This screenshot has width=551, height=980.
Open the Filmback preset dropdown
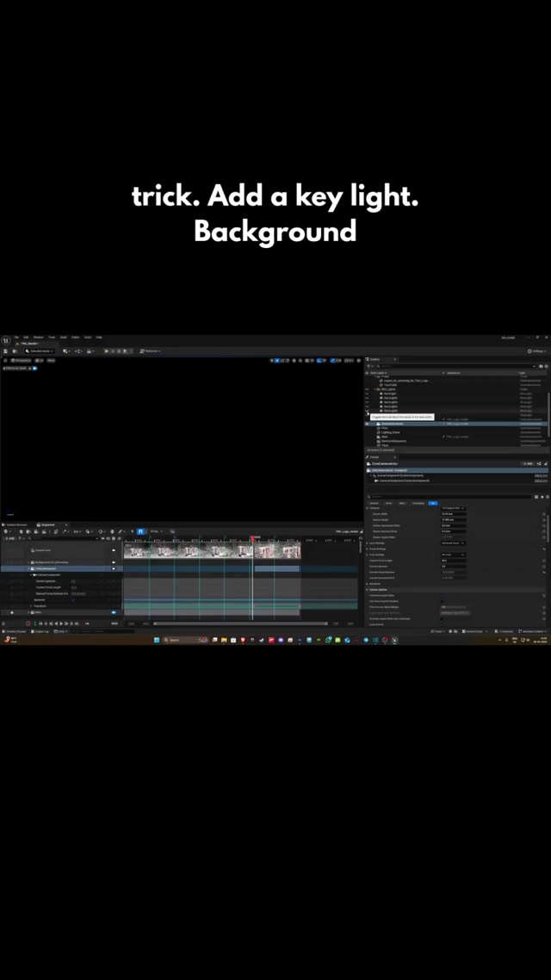click(x=453, y=508)
